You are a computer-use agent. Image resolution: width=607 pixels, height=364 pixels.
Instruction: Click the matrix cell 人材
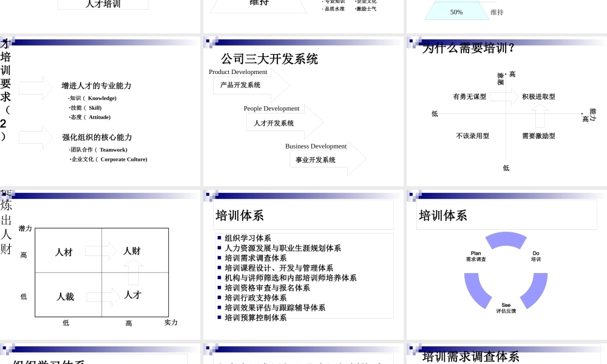(64, 252)
